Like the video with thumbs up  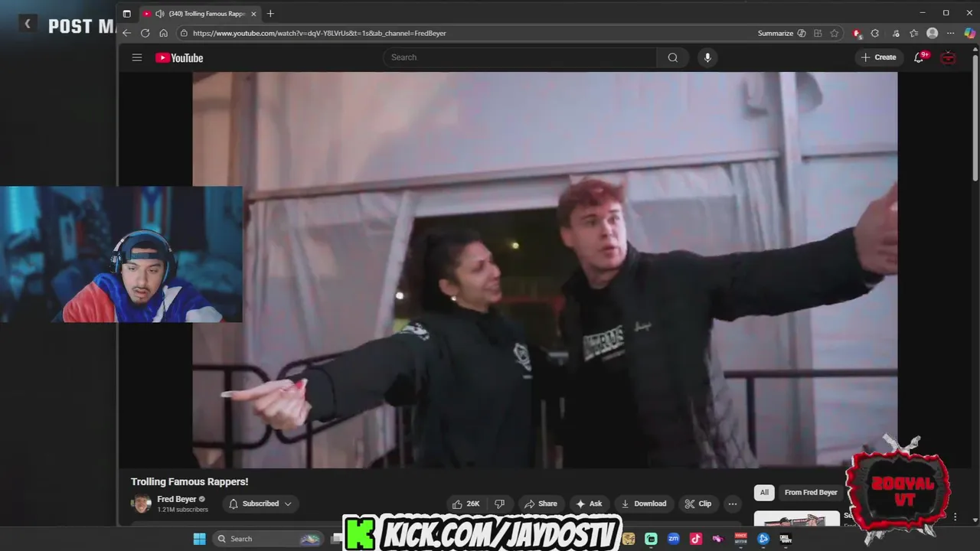465,504
